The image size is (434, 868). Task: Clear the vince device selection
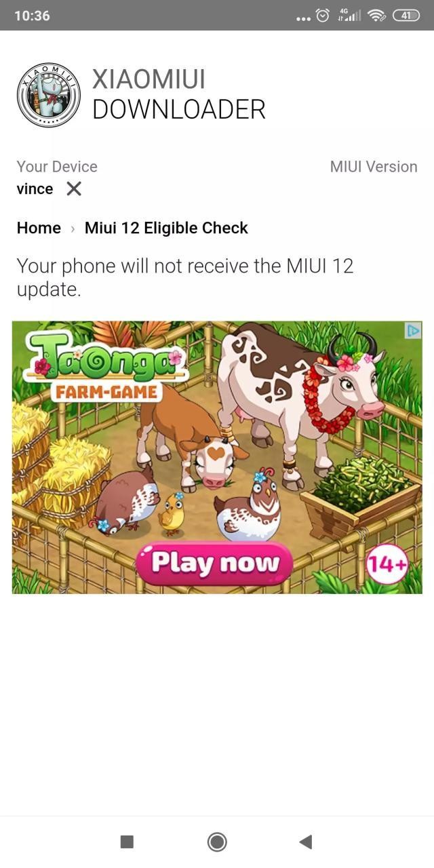coord(74,189)
